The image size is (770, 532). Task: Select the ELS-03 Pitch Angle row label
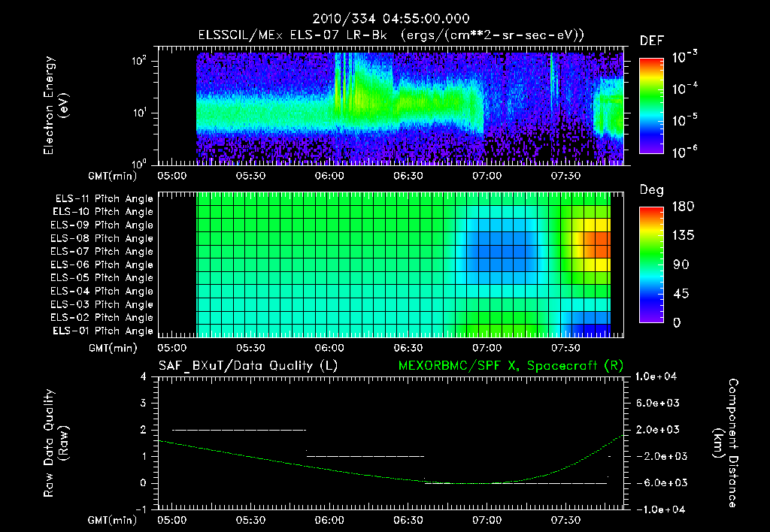(102, 305)
